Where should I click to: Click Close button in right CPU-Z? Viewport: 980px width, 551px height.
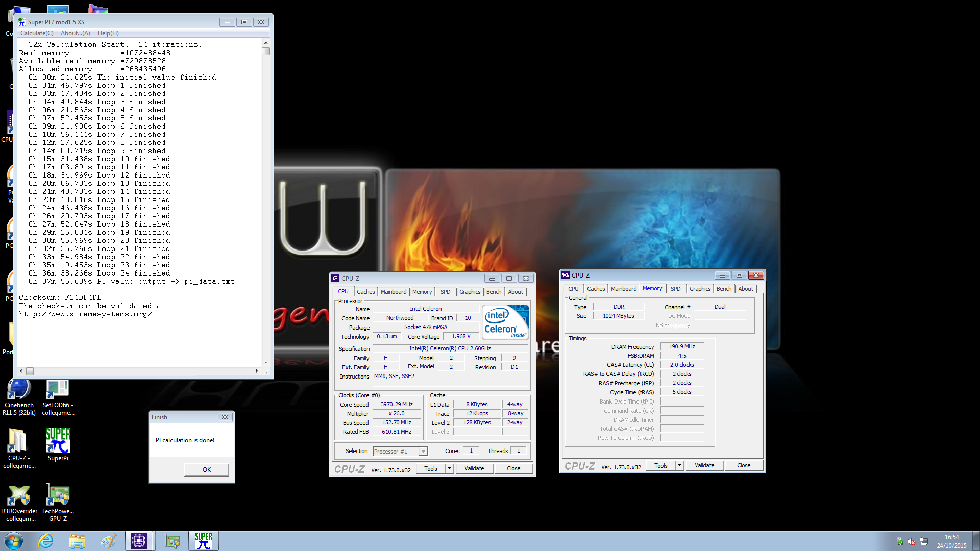(x=744, y=465)
